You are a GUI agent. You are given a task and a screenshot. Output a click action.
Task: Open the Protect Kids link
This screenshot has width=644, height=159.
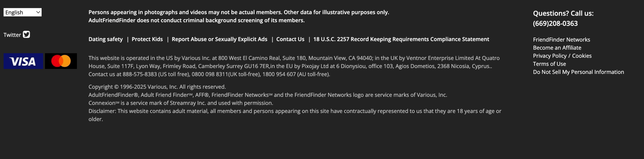[x=147, y=39]
